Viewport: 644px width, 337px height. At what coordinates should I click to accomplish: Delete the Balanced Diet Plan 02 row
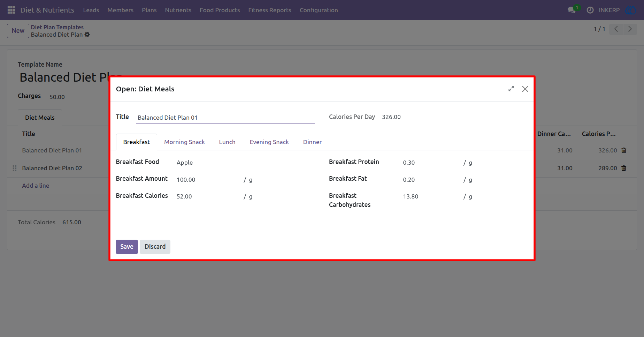click(624, 168)
